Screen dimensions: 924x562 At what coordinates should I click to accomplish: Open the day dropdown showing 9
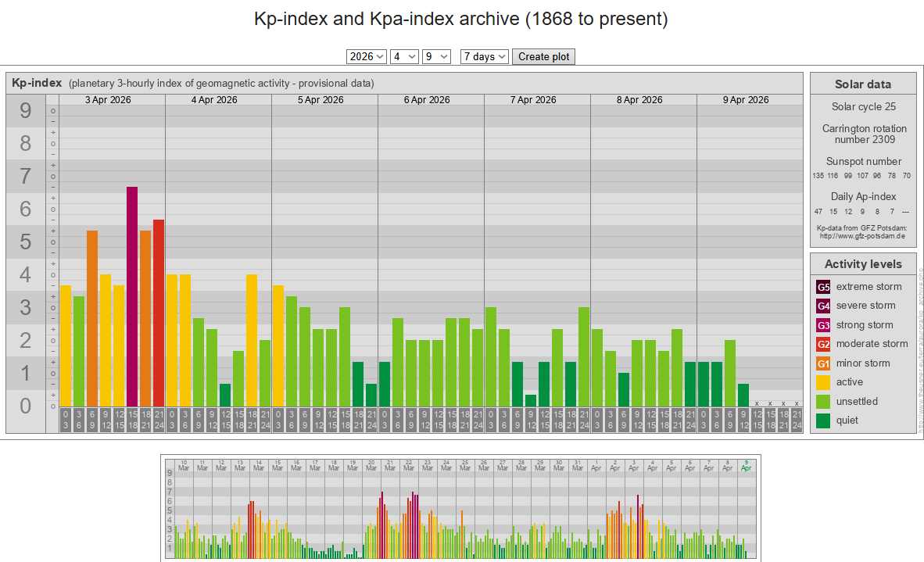point(436,56)
